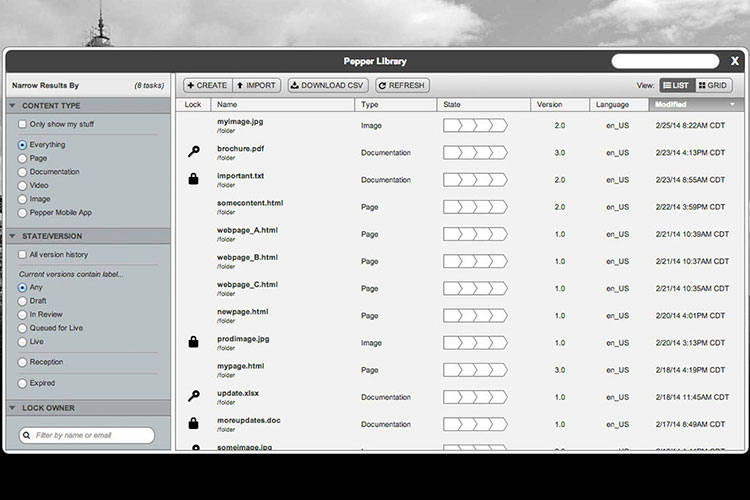Select the Draft state radio
Viewport: 750px width, 500px height.
pos(22,301)
